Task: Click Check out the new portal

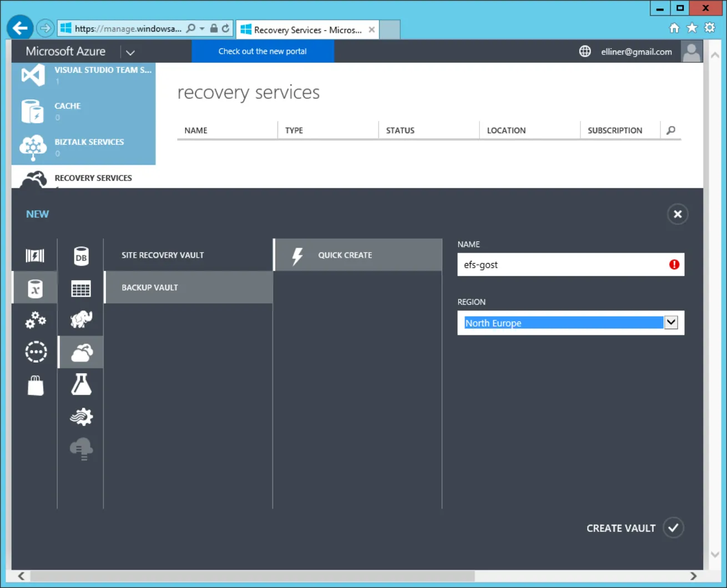Action: coord(262,51)
